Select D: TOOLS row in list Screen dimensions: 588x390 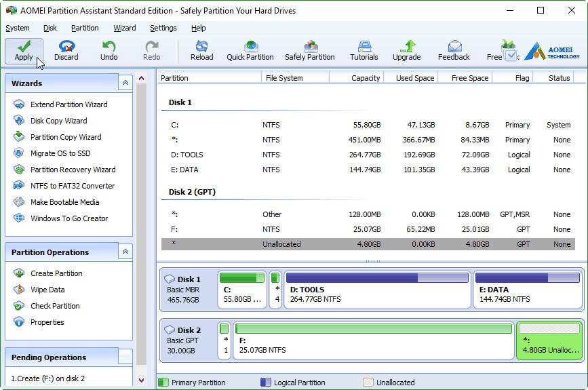(x=368, y=155)
